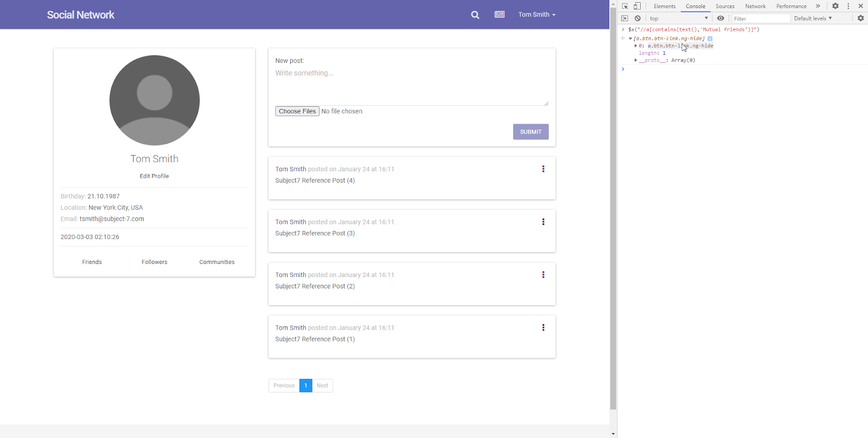Open DevTools main settings gear icon

click(835, 6)
